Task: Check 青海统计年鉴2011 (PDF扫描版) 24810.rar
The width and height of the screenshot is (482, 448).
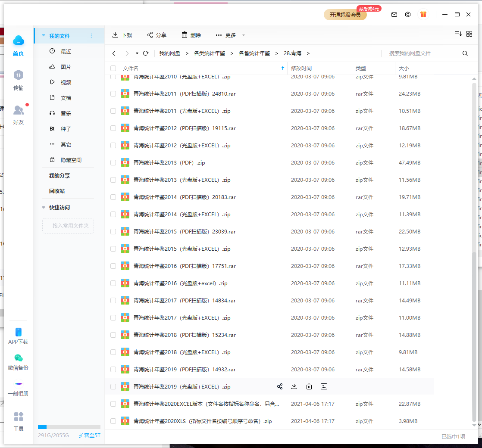Action: [113, 94]
